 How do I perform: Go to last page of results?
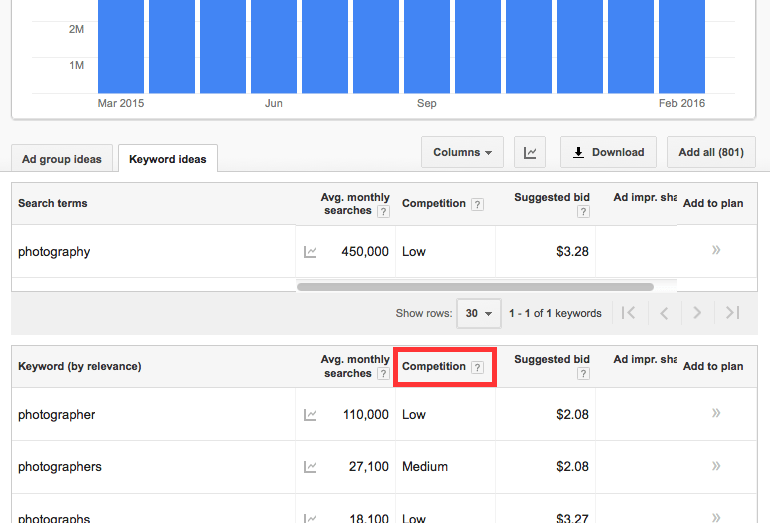[732, 313]
